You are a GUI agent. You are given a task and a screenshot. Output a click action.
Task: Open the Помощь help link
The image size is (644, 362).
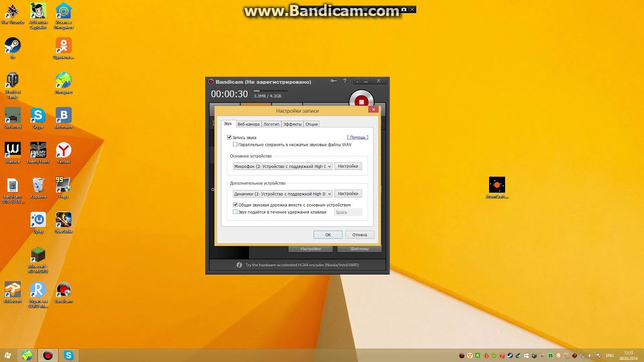click(x=358, y=137)
